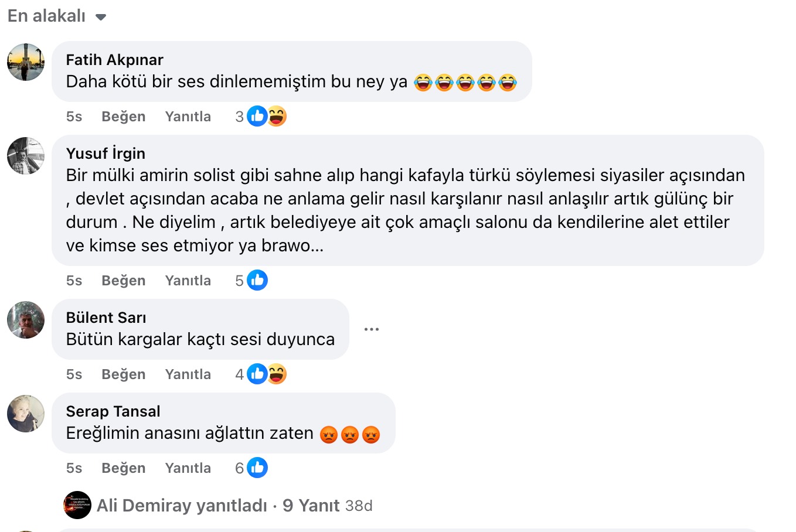Click the haha emoji reaction beside Fatih's like count
This screenshot has width=796, height=532.
click(275, 116)
